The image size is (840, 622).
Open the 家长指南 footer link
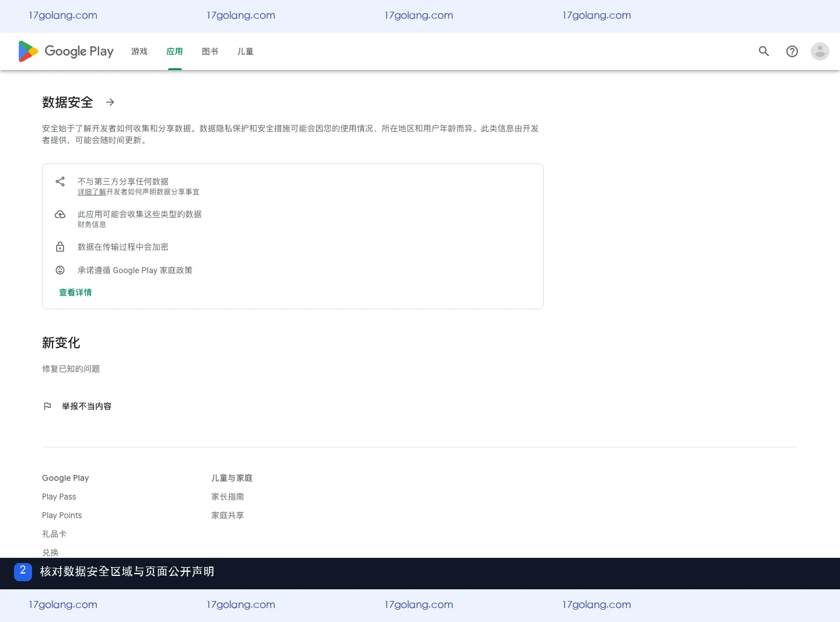pyautogui.click(x=228, y=497)
